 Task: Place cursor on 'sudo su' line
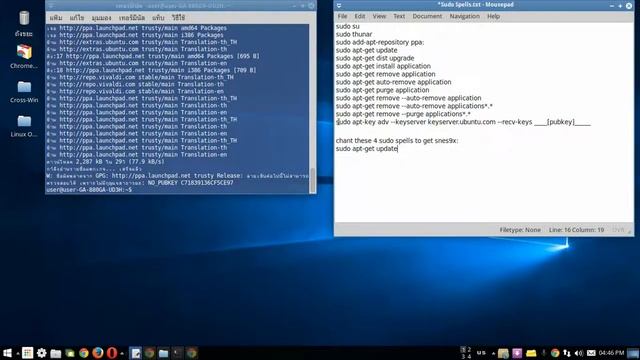348,26
